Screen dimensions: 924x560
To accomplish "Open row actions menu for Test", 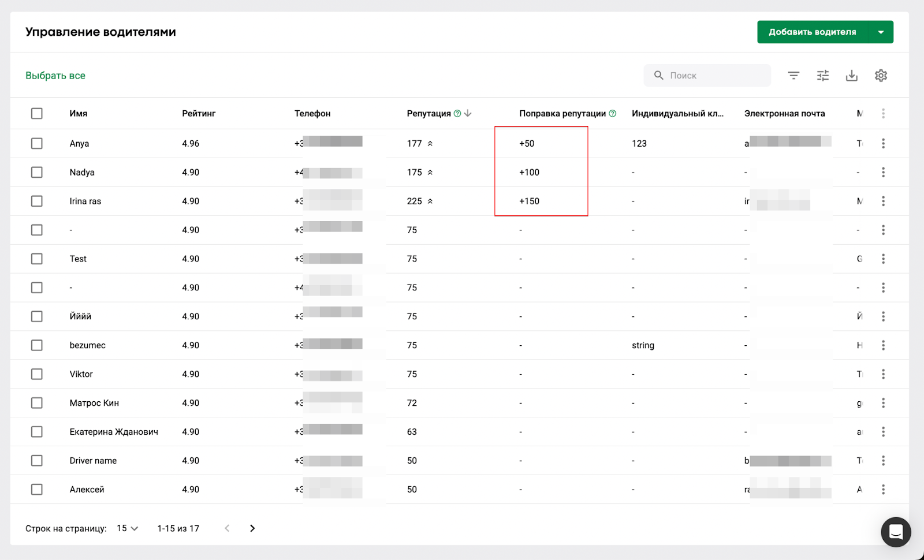I will click(x=883, y=259).
